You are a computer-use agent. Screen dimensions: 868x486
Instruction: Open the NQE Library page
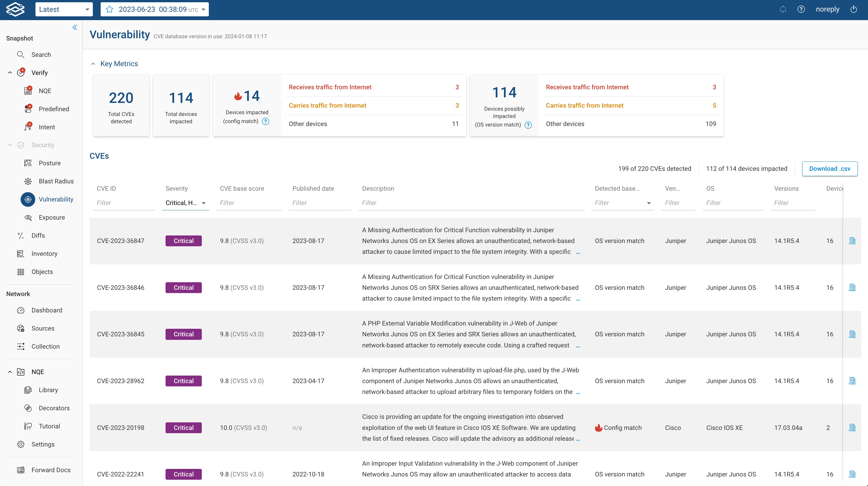click(48, 390)
